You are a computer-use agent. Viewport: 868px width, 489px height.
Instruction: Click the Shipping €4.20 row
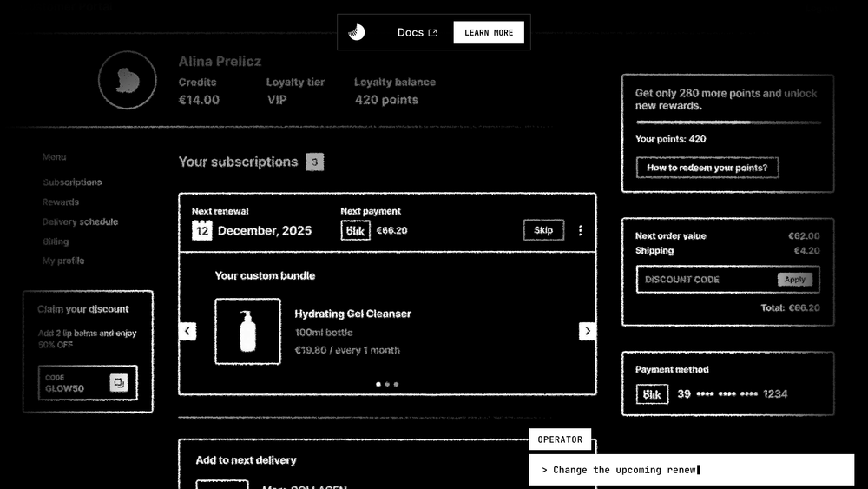727,251
